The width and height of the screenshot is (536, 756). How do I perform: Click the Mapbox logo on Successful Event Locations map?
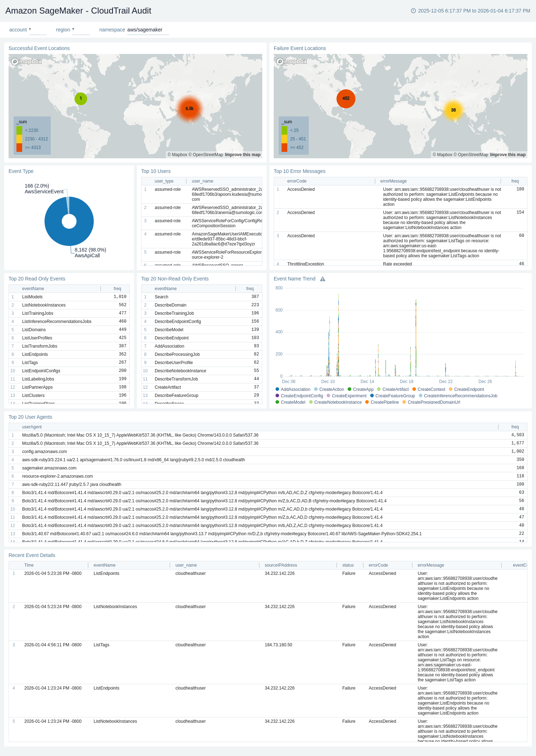click(26, 61)
